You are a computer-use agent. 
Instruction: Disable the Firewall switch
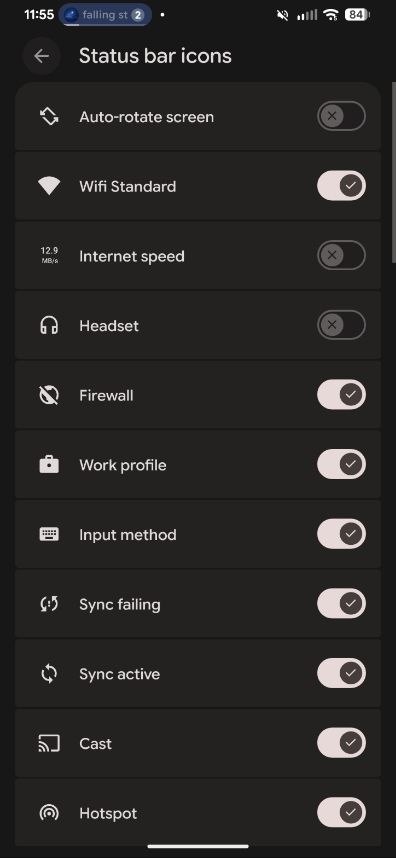(341, 395)
